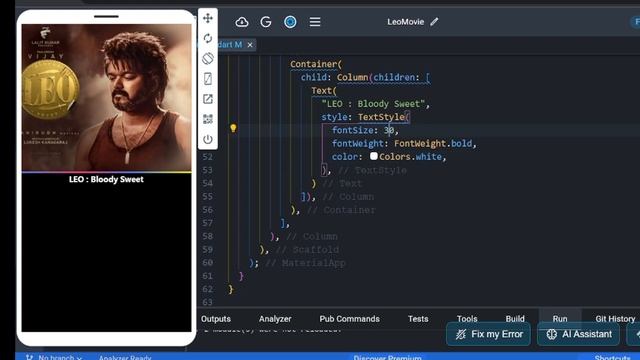Click the blue circular record icon
Image resolution: width=640 pixels, height=360 pixels.
290,22
